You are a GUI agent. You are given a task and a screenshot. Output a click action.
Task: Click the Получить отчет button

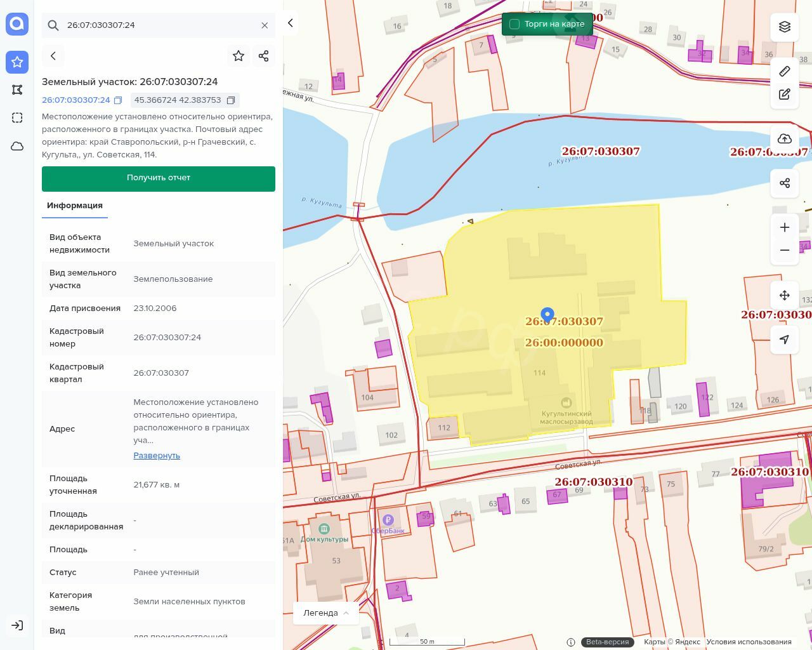(159, 178)
